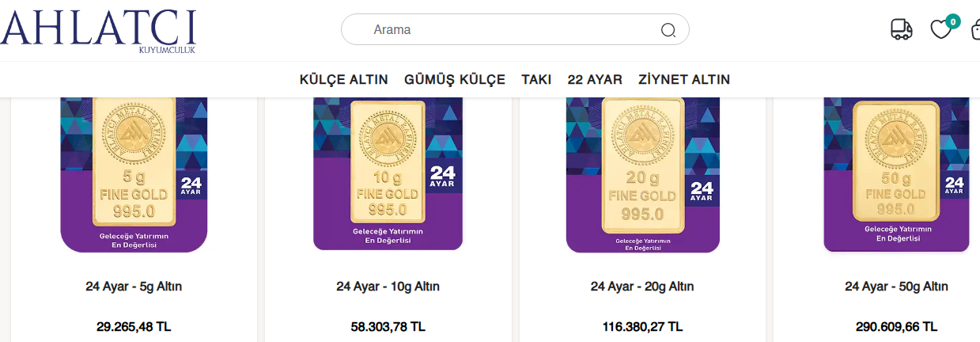Image resolution: width=980 pixels, height=342 pixels.
Task: Type in the Arama search field
Action: (x=506, y=30)
